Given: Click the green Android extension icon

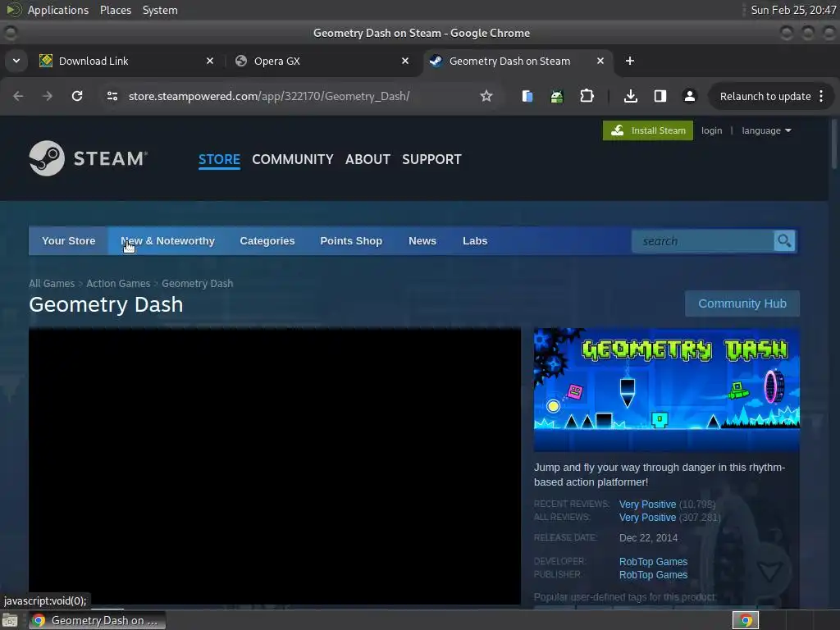Looking at the screenshot, I should pyautogui.click(x=557, y=96).
